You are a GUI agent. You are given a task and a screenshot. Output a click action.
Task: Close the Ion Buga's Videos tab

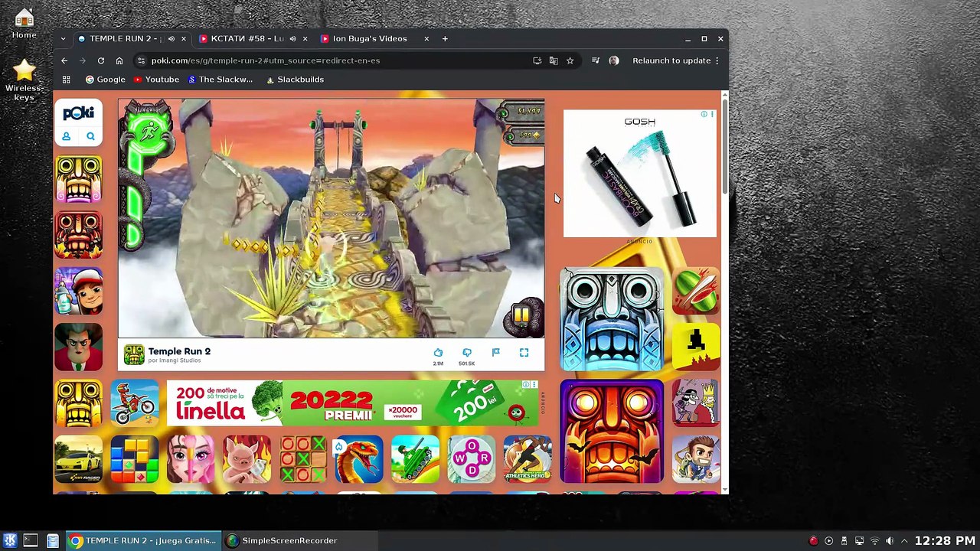(x=426, y=39)
